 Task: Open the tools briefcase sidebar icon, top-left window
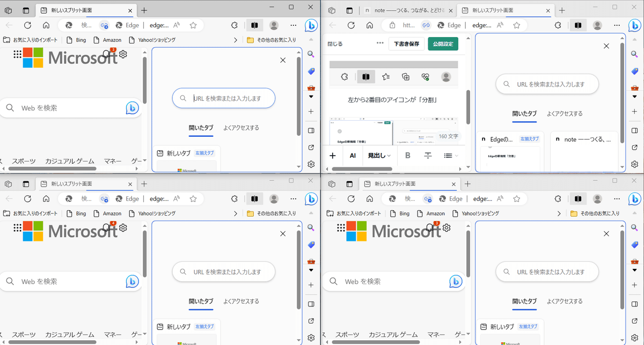(x=311, y=87)
